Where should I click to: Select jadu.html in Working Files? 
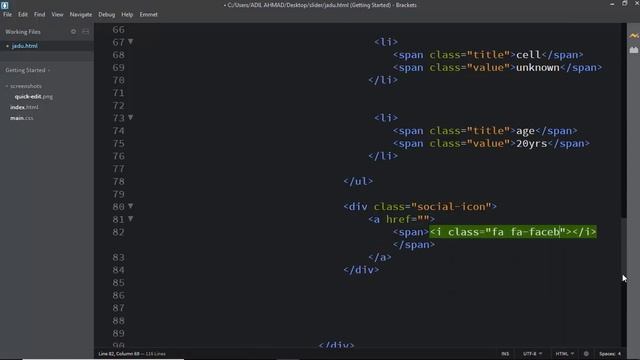[24, 46]
